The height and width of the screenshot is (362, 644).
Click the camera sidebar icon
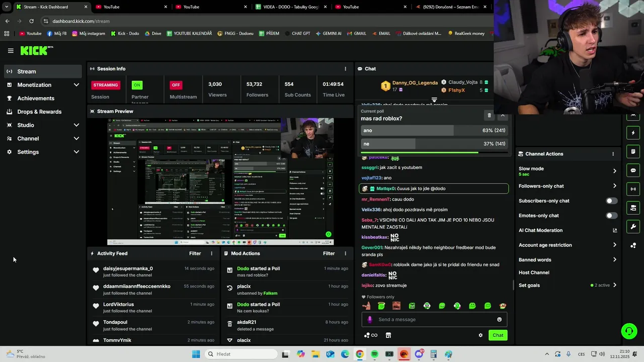tap(633, 208)
